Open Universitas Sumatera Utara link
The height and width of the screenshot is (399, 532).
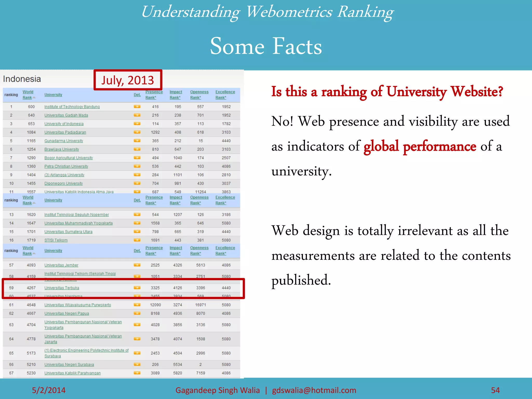(x=68, y=232)
